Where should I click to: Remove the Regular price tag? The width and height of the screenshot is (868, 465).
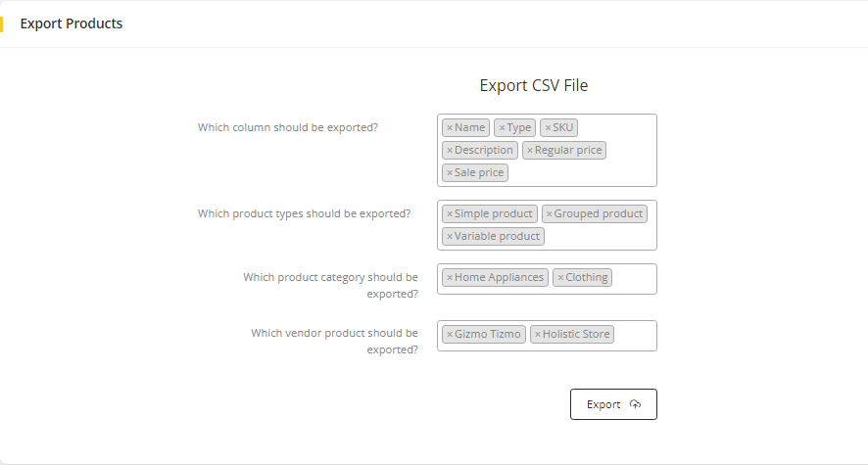pos(530,151)
